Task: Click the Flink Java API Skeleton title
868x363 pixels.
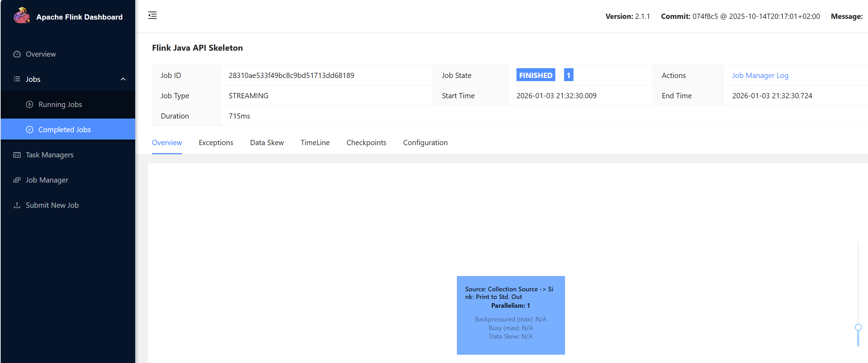Action: click(197, 48)
